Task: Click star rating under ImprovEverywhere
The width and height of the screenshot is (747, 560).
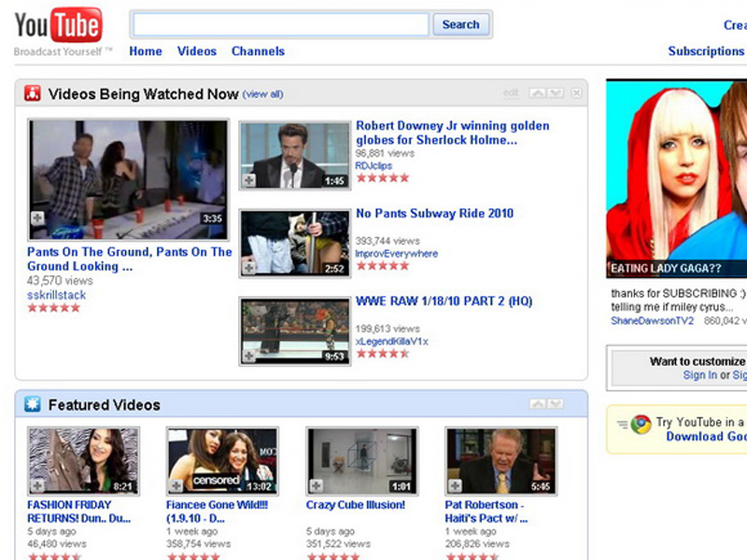Action: pyautogui.click(x=383, y=265)
